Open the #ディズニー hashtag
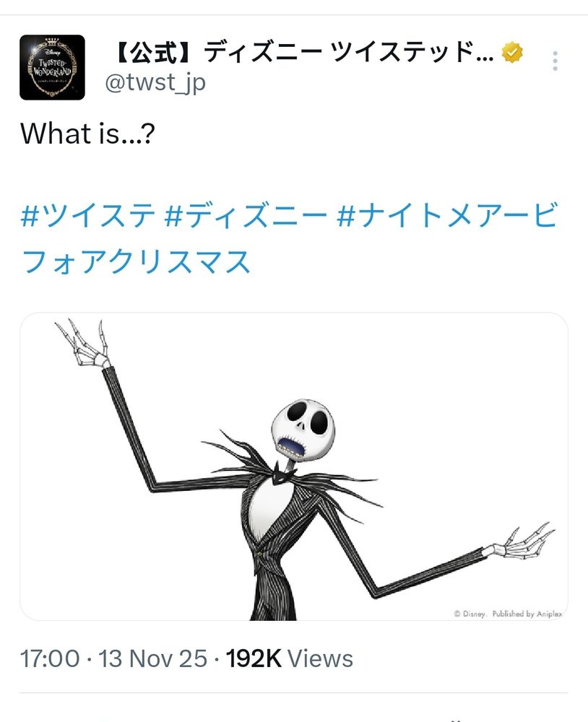Screen dimensions: 588x722 coord(246,214)
